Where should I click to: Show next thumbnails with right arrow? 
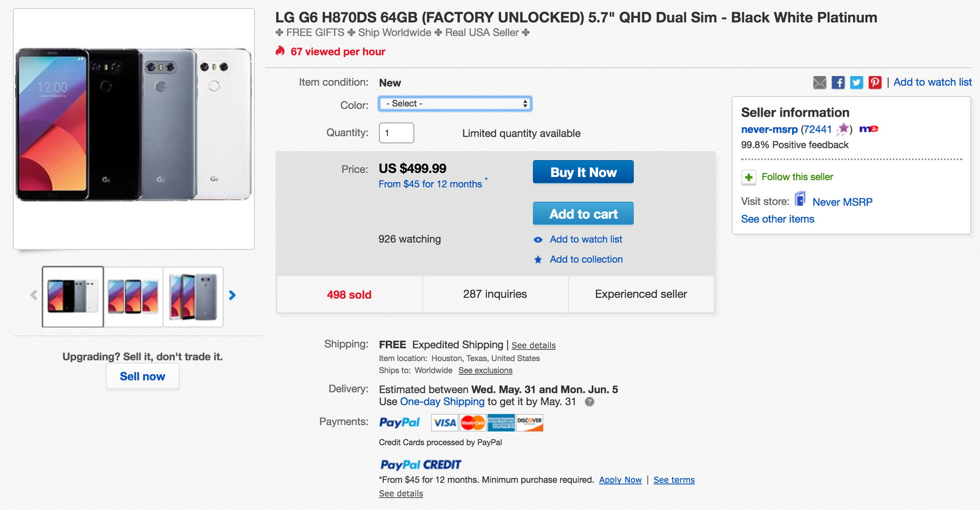pos(232,295)
